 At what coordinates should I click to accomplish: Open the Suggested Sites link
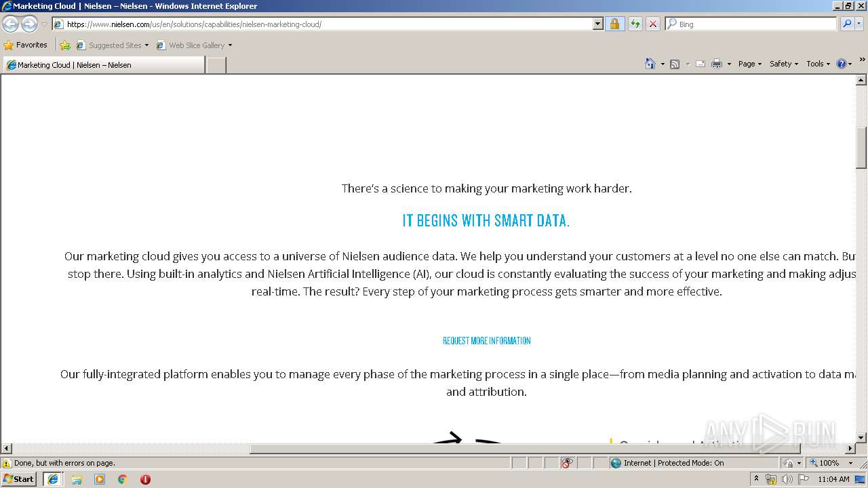pyautogui.click(x=112, y=45)
